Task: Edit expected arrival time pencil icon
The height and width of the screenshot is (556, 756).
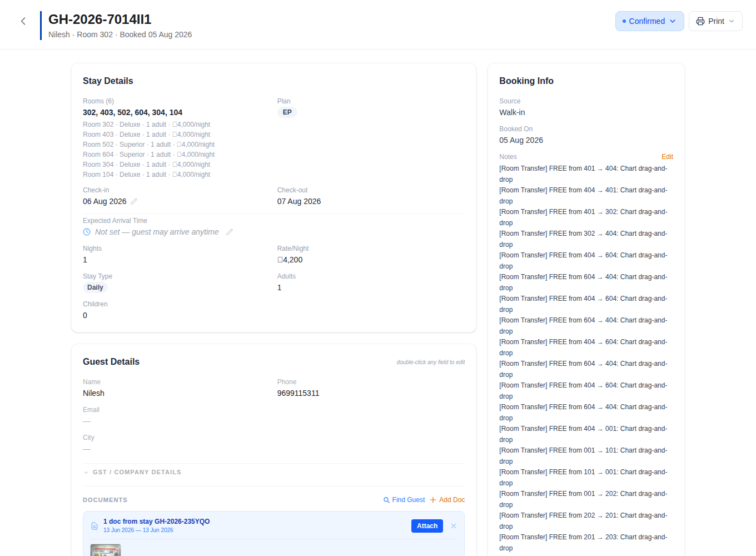Action: click(230, 232)
